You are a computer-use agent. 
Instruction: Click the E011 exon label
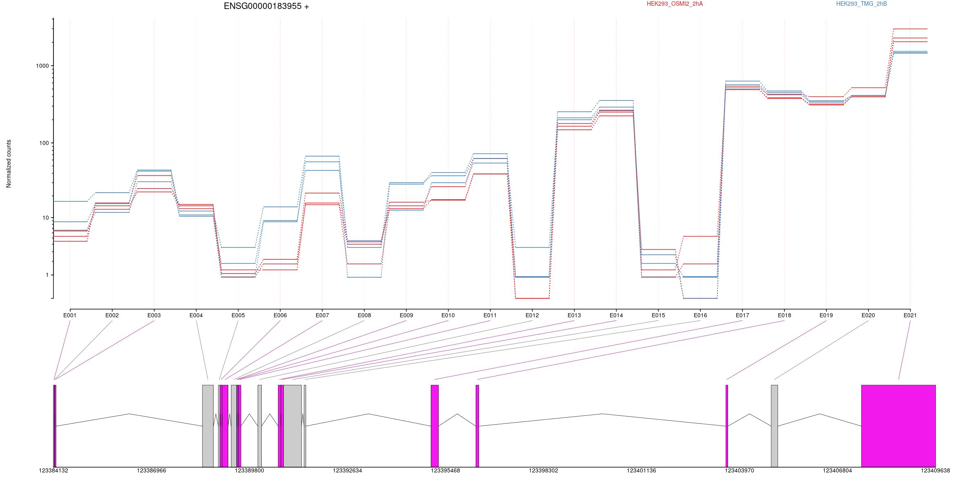[490, 315]
